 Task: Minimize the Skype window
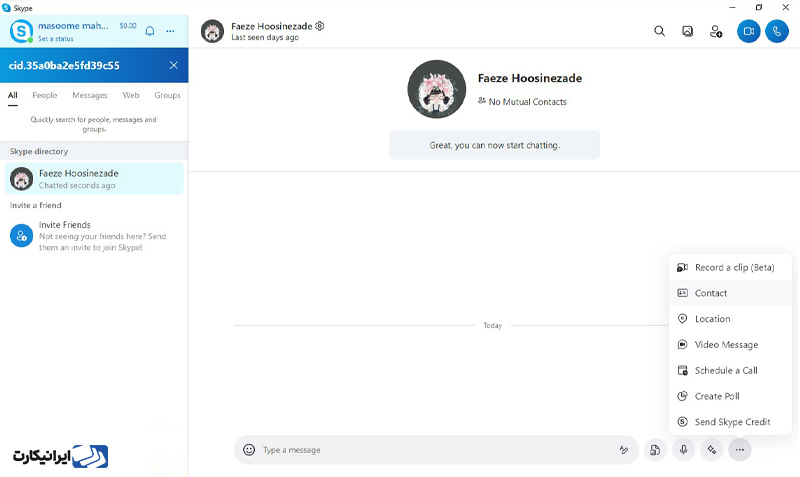coord(732,7)
